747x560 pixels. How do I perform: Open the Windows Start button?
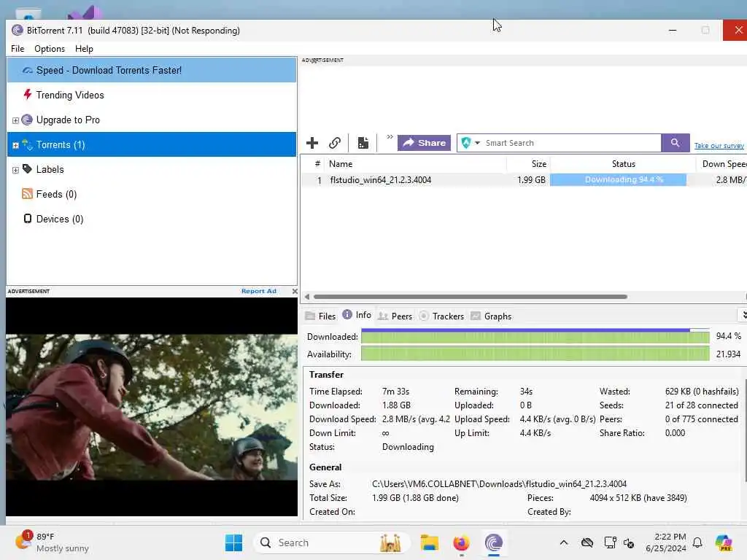(x=233, y=542)
